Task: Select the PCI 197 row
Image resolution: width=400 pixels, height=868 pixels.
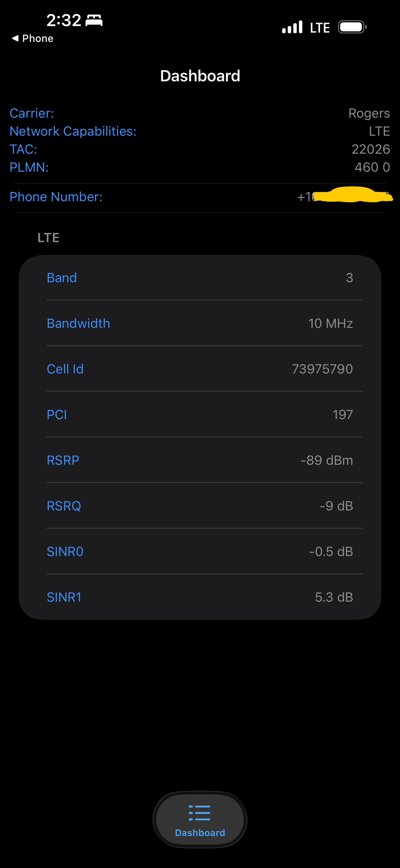Action: (200, 414)
